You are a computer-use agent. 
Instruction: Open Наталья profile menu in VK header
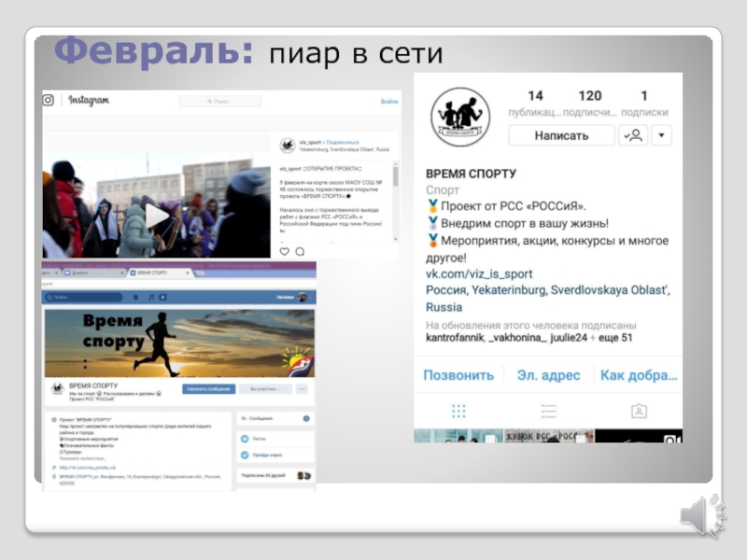pyautogui.click(x=294, y=297)
